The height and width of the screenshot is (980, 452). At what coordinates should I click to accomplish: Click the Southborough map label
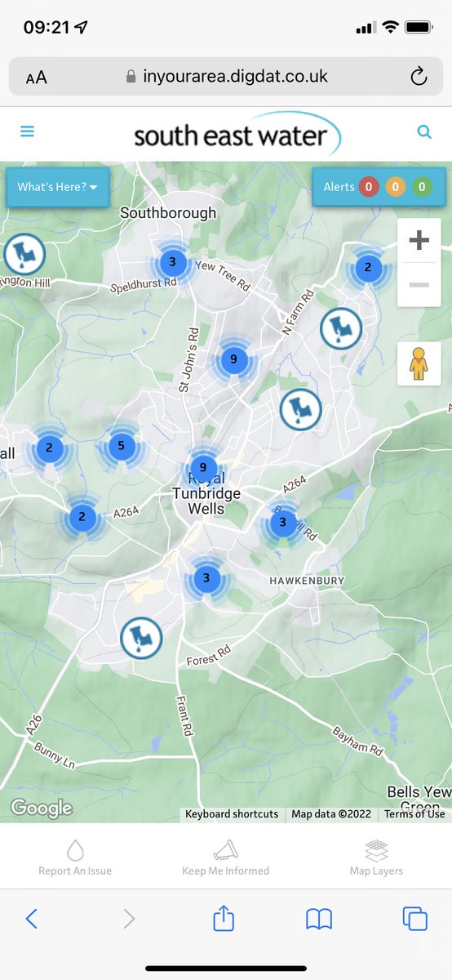point(168,213)
